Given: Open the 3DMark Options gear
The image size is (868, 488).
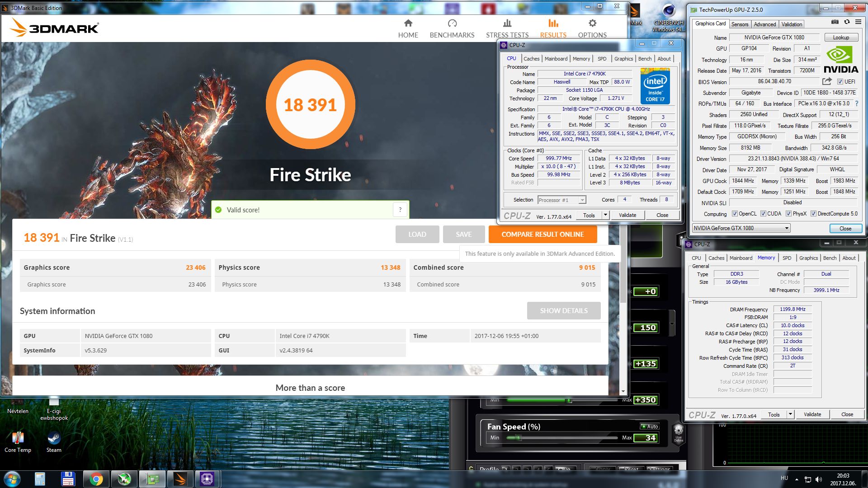Looking at the screenshot, I should (592, 23).
